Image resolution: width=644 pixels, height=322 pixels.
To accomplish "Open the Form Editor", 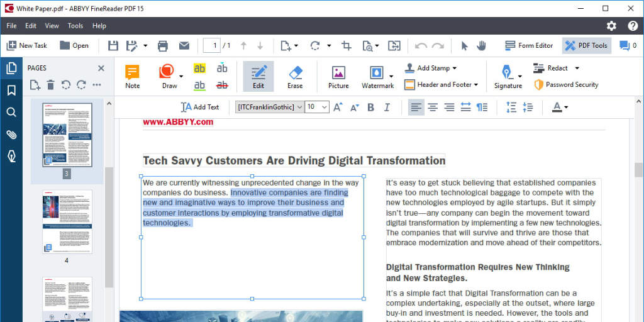I will [529, 45].
